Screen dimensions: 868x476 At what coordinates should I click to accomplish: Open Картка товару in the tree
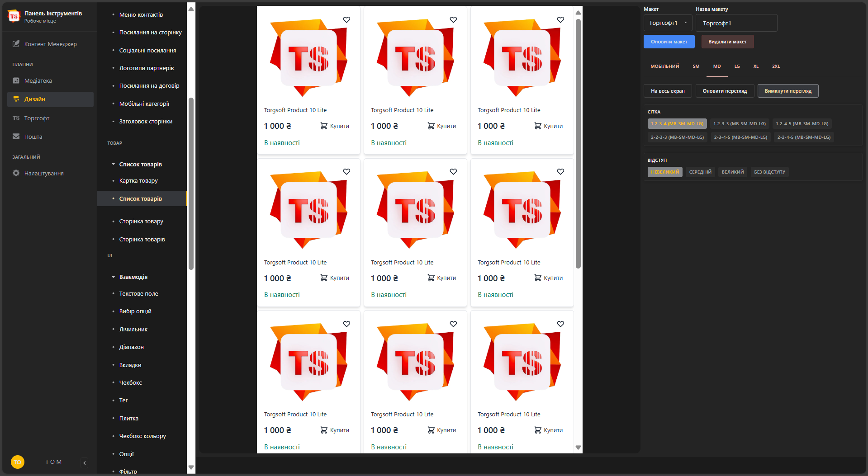pyautogui.click(x=138, y=180)
